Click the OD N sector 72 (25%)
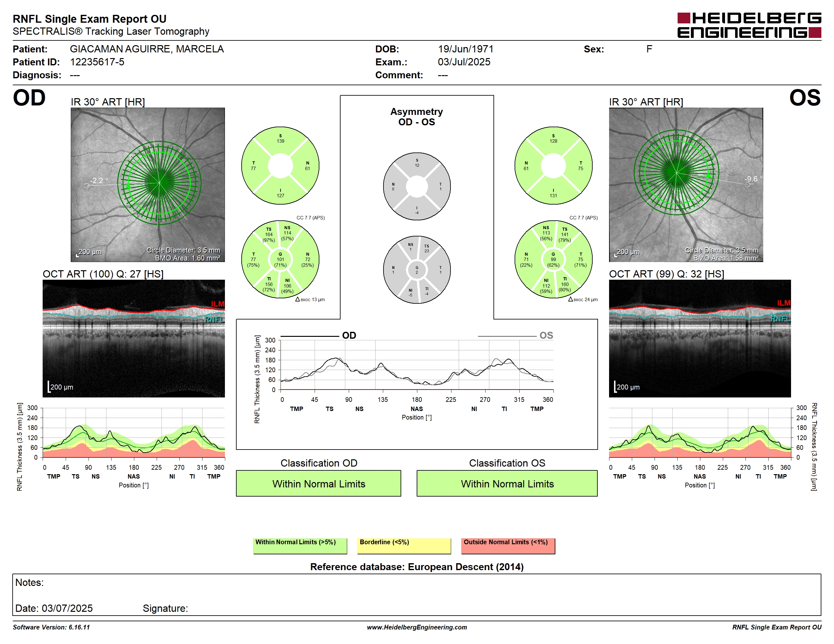Screen dimensions: 834x644 (307, 259)
